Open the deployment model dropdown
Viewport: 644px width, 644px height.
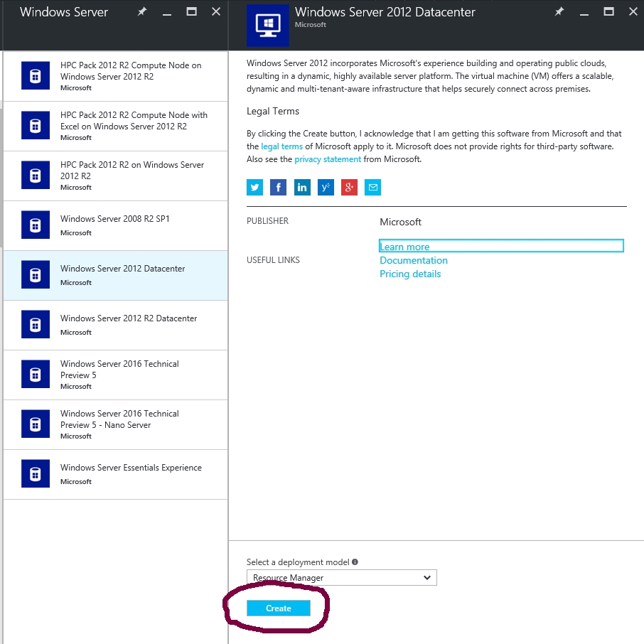342,577
